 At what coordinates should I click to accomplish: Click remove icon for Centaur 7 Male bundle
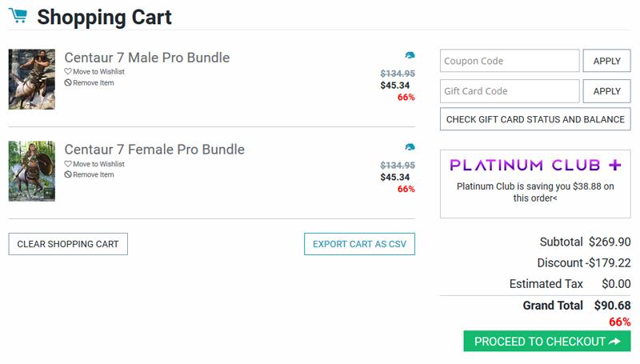(x=68, y=83)
